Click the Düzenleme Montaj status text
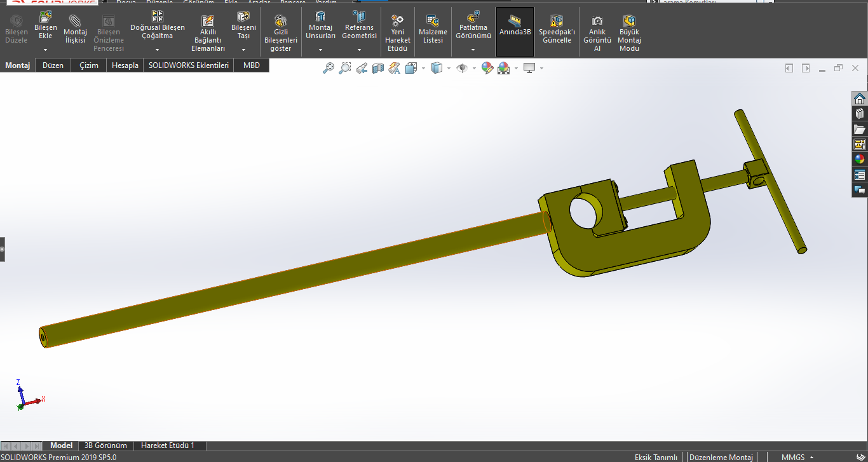This screenshot has width=868, height=462. (721, 457)
